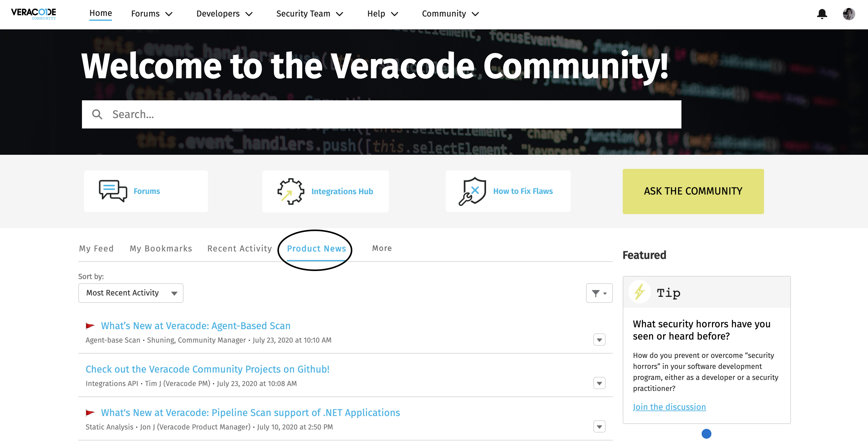The height and width of the screenshot is (446, 868).
Task: Click the More tab option
Action: [x=382, y=248]
